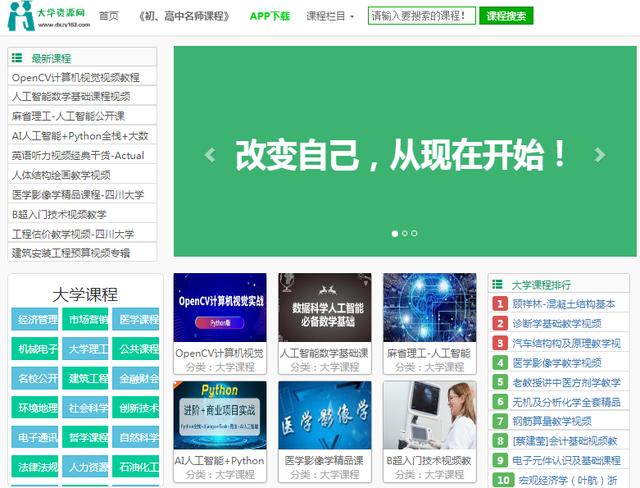The height and width of the screenshot is (488, 640).
Task: Select the 市场营销 category tile
Action: point(85,319)
